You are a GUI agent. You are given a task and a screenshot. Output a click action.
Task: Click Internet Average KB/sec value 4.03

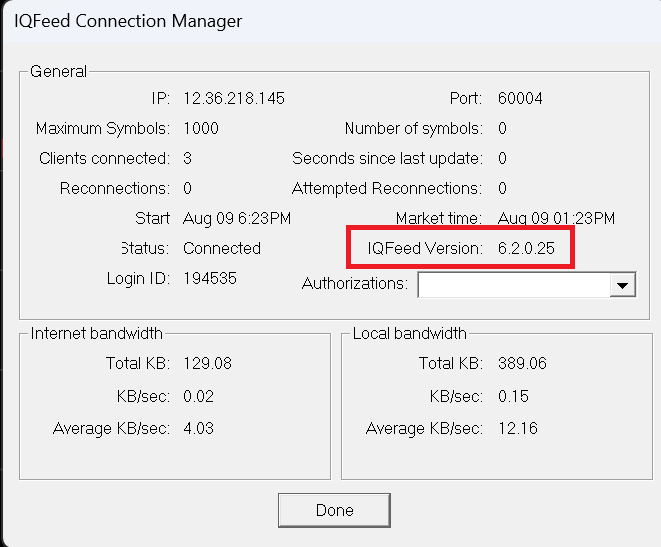point(198,429)
